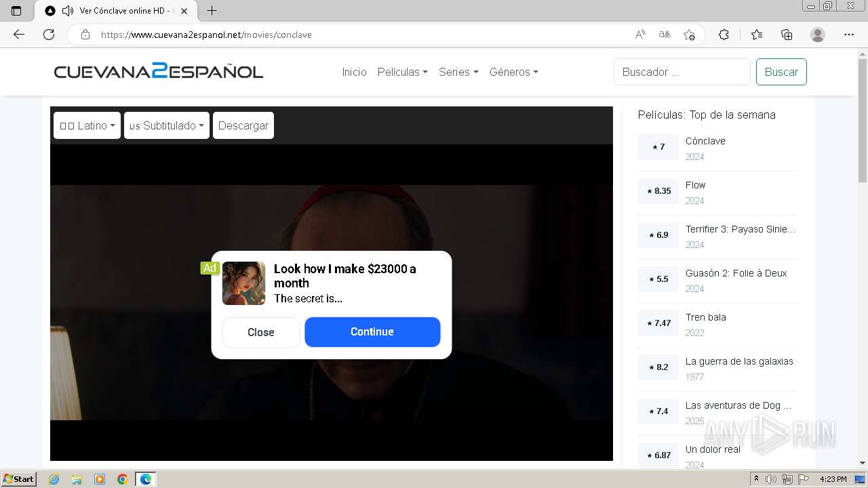This screenshot has width=868, height=488.
Task: Open Las aventuras de Dog entry
Action: point(738,405)
